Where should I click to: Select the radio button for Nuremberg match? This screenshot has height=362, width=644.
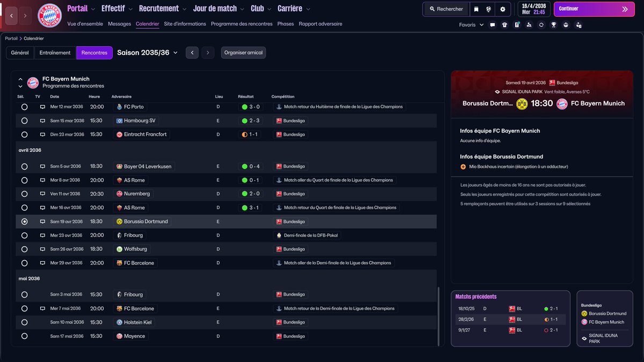[x=24, y=194]
